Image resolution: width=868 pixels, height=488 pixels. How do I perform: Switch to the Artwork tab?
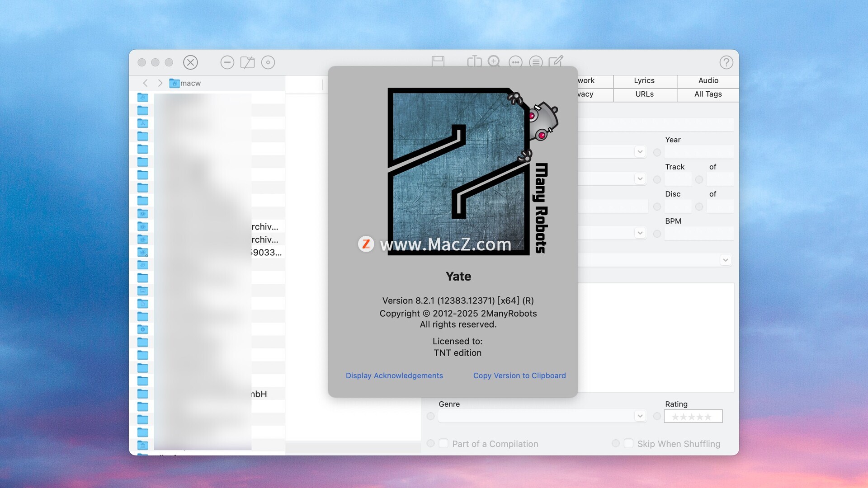[x=595, y=80]
